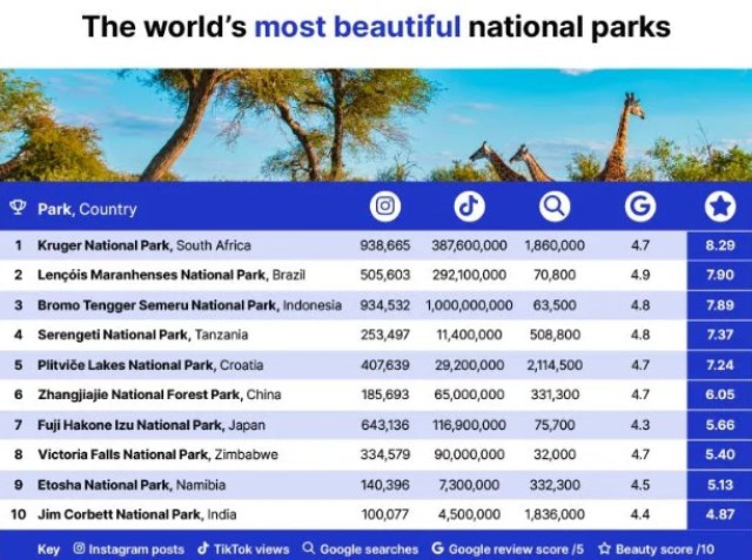Click the trophy icon beside Park, Country
This screenshot has width=752, height=560.
coord(18,207)
